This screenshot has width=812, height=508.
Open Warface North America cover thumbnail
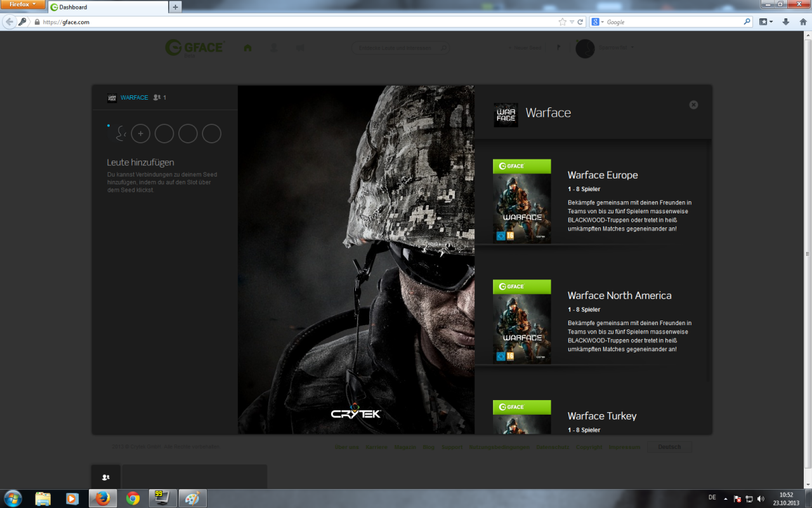point(521,322)
